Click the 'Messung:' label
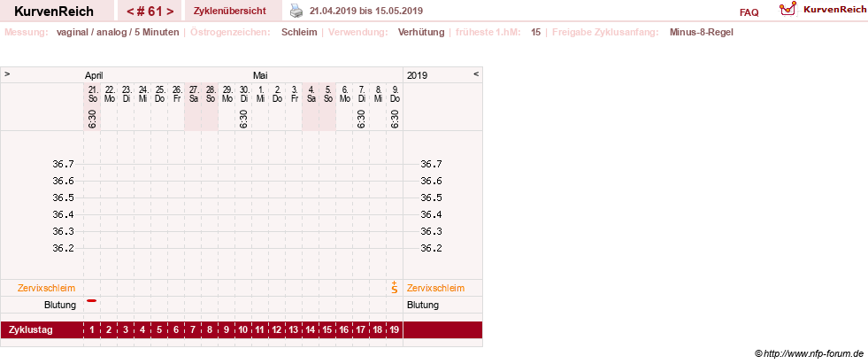The height and width of the screenshot is (364, 868). (x=26, y=32)
